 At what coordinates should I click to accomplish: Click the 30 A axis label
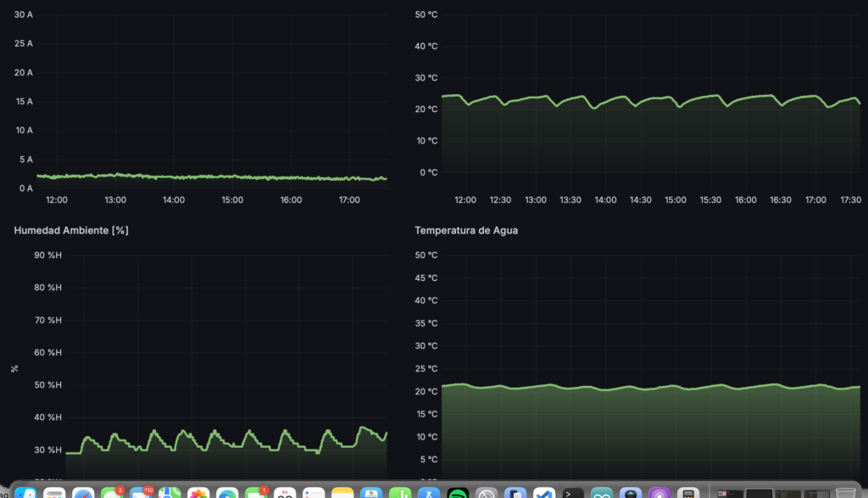[23, 14]
